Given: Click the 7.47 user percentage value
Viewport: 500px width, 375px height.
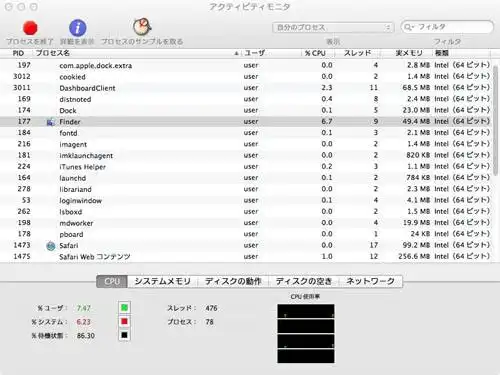Looking at the screenshot, I should pos(83,308).
